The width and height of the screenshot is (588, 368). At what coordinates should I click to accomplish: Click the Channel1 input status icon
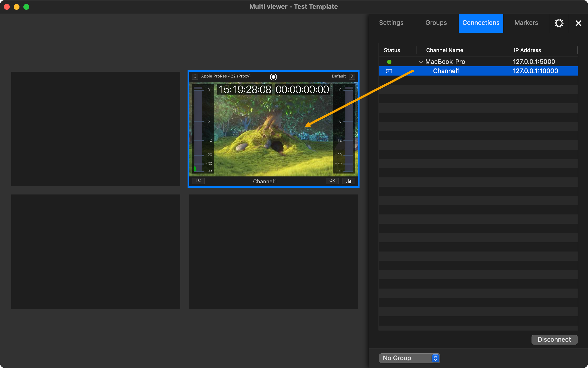[389, 71]
